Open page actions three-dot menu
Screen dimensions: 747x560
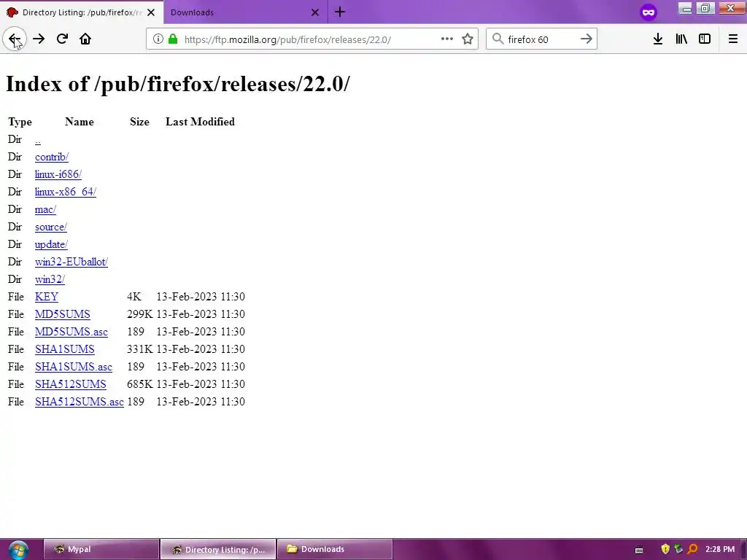pyautogui.click(x=447, y=39)
